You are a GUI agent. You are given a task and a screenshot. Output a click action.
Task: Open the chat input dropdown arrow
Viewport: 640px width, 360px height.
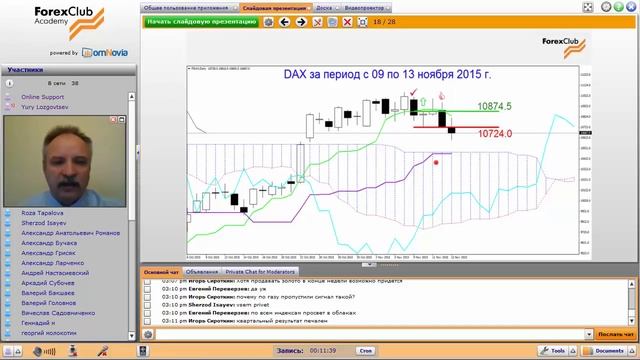tap(589, 334)
